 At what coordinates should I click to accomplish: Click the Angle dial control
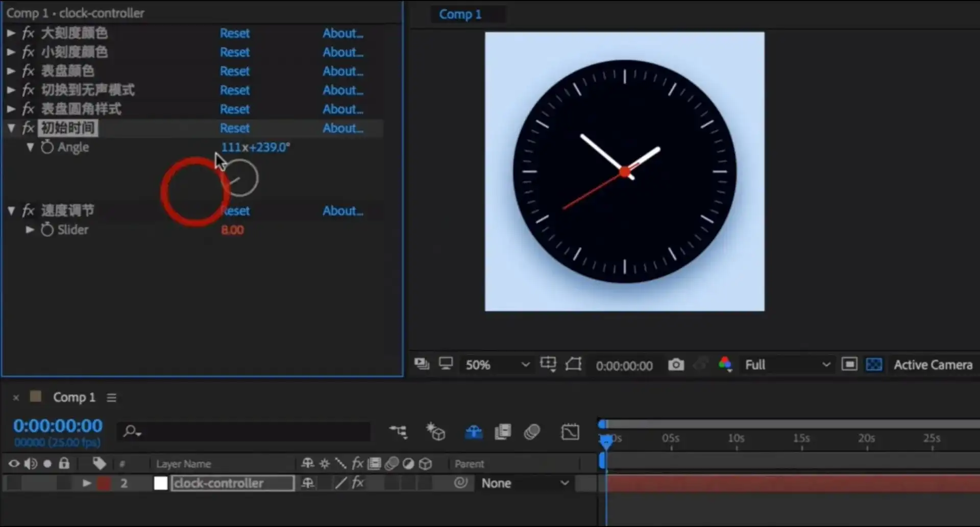pyautogui.click(x=240, y=178)
